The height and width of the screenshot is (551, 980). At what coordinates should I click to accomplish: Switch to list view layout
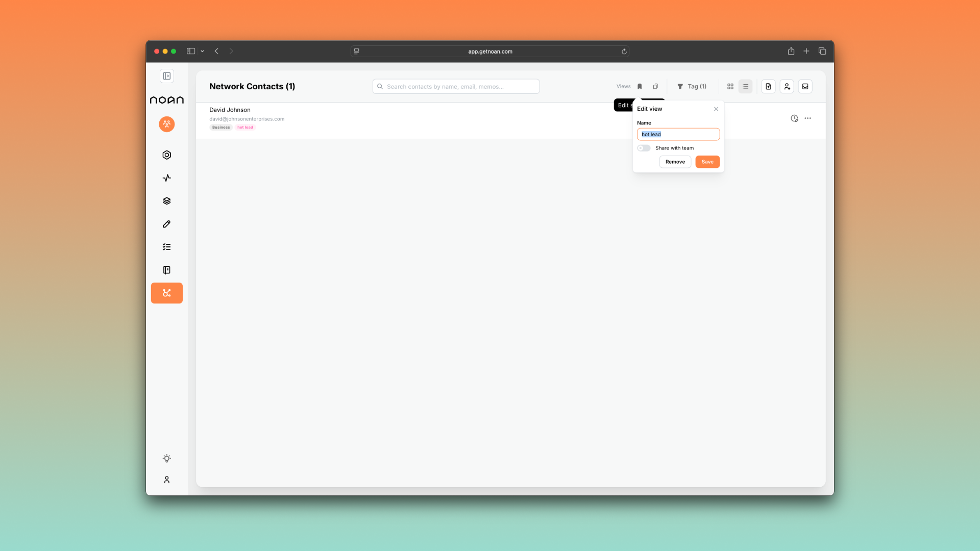(x=746, y=87)
